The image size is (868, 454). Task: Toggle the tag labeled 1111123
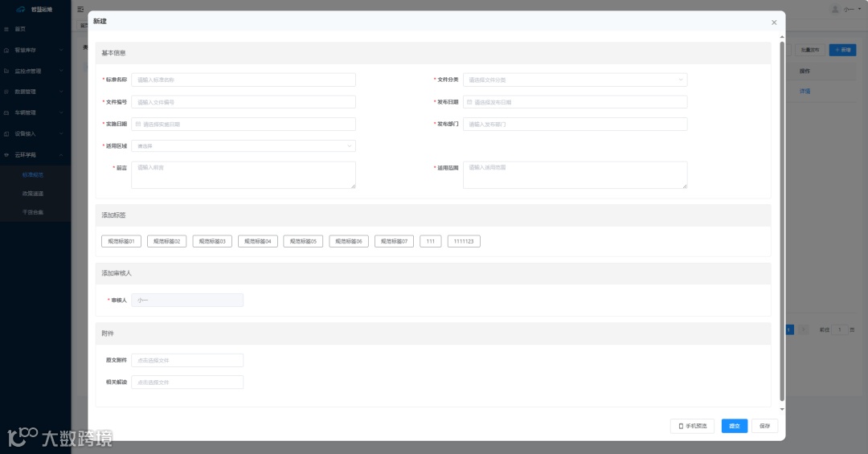(x=464, y=241)
